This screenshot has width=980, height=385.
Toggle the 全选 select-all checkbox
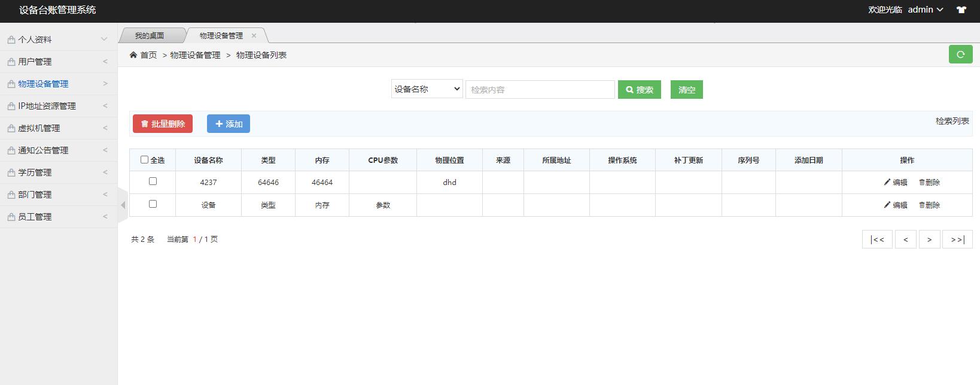pos(144,160)
